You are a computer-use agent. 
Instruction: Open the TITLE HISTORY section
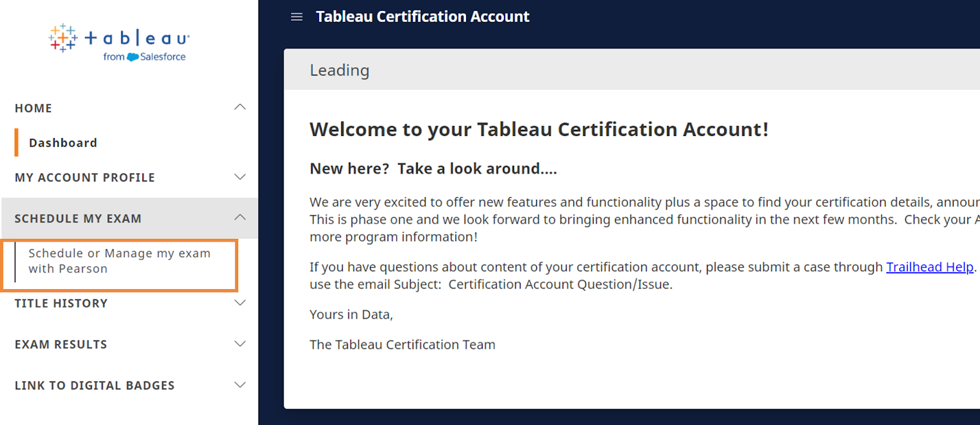coord(61,303)
